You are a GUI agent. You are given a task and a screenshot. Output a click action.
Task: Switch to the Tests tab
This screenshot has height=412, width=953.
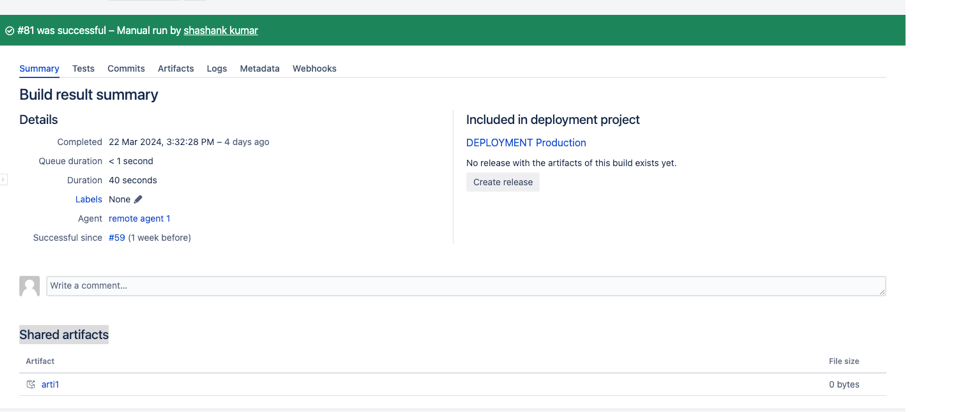click(x=83, y=69)
